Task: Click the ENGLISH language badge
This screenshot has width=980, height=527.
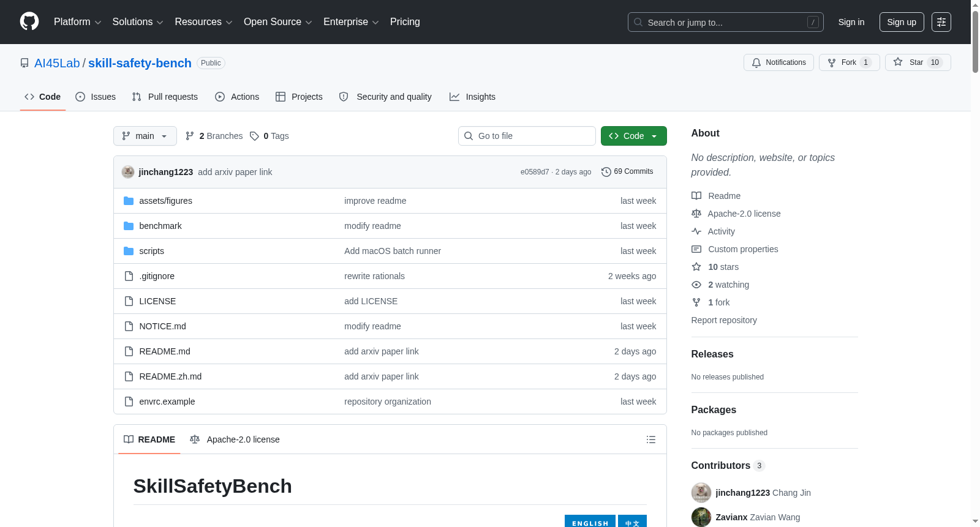Action: click(x=590, y=522)
